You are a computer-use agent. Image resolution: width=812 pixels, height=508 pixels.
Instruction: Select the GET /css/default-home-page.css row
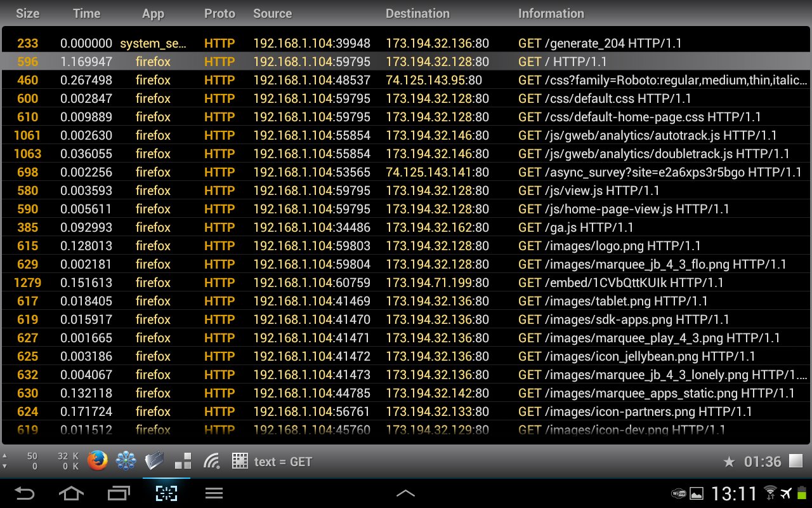coord(406,117)
